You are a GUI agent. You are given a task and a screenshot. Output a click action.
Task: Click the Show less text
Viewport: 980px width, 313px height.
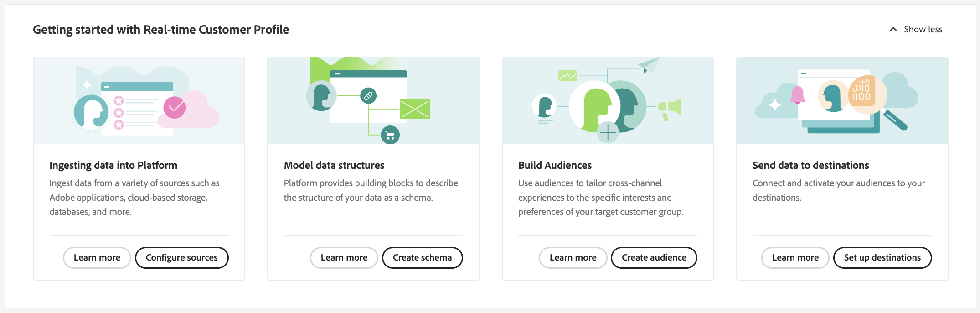[x=923, y=29]
